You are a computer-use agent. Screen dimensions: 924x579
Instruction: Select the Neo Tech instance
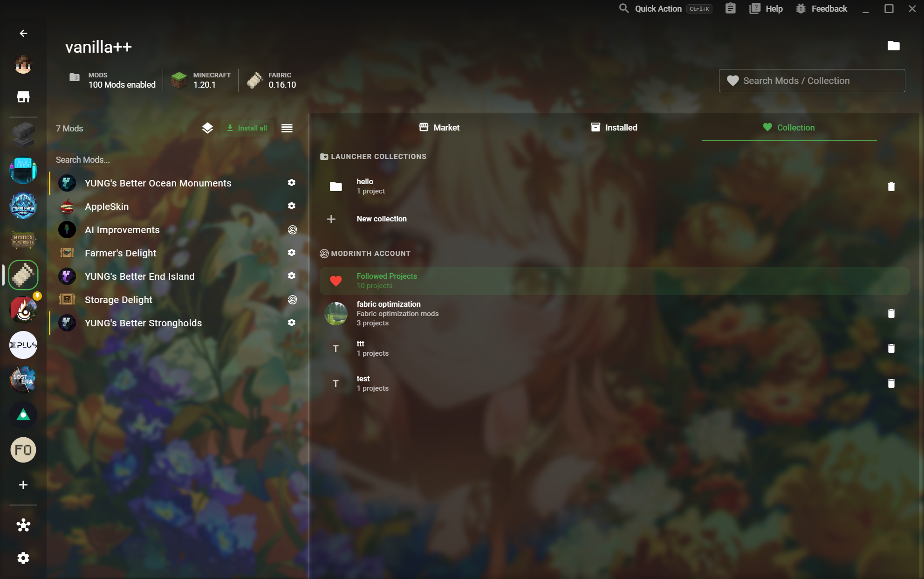click(x=23, y=170)
